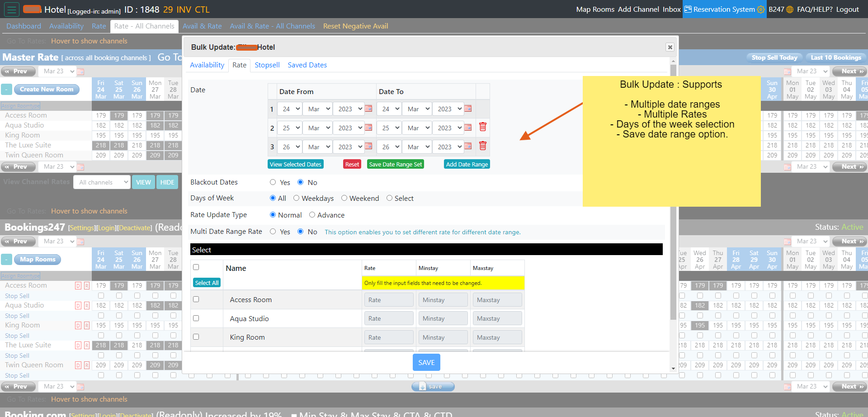Click View Selected Dates button
The height and width of the screenshot is (417, 868).
296,164
